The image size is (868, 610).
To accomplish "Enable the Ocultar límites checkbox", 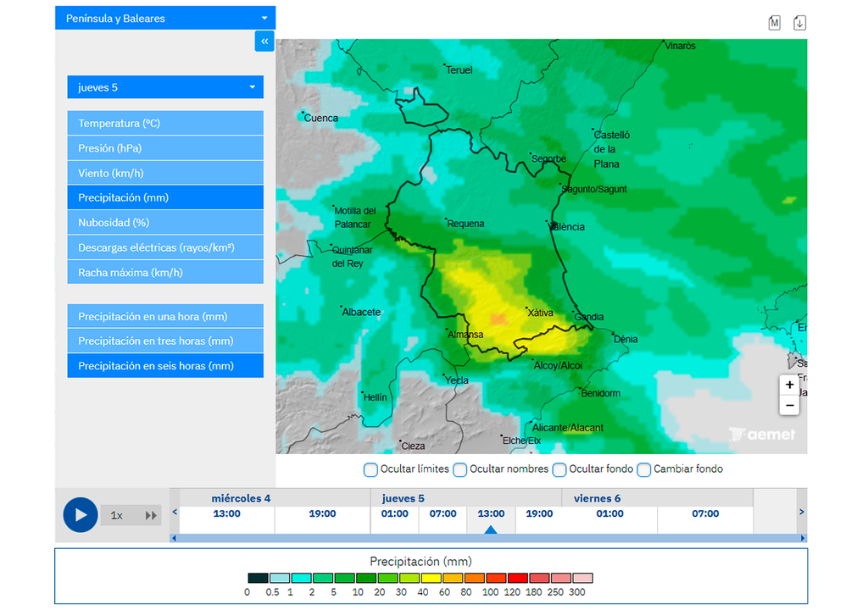I will (x=370, y=469).
